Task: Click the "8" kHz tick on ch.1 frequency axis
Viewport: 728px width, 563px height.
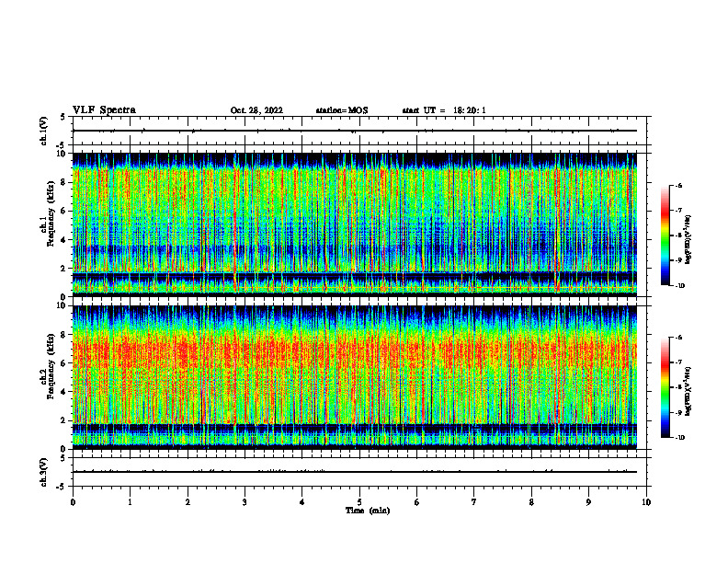Action: point(63,182)
